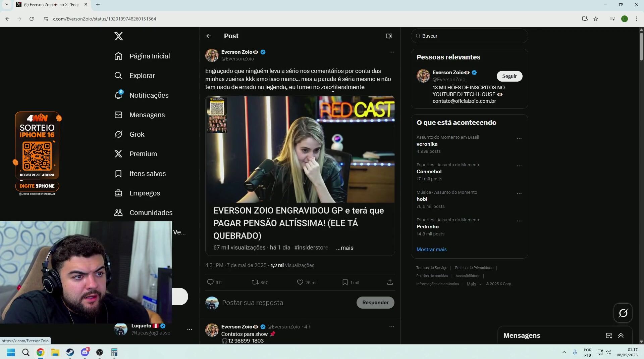Image resolution: width=644 pixels, height=359 pixels.
Task: Open account menu dots beside Luqueta
Action: pos(190,329)
